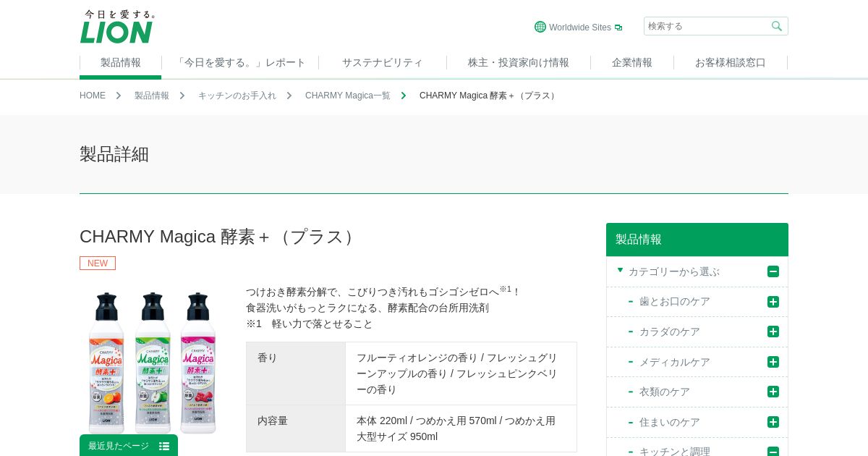Viewport: 868px width, 456px height.
Task: Select the サステナビリティ menu item
Action: click(383, 62)
